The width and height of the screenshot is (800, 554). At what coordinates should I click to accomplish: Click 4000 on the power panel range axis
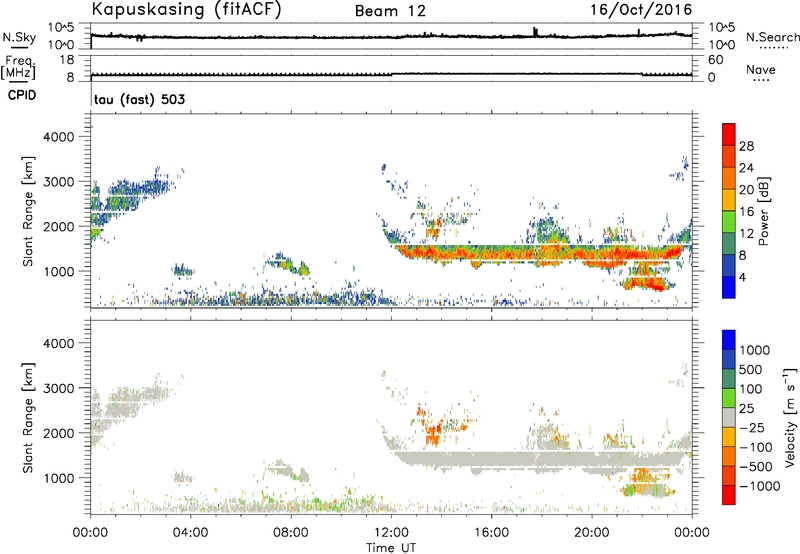tap(59, 137)
